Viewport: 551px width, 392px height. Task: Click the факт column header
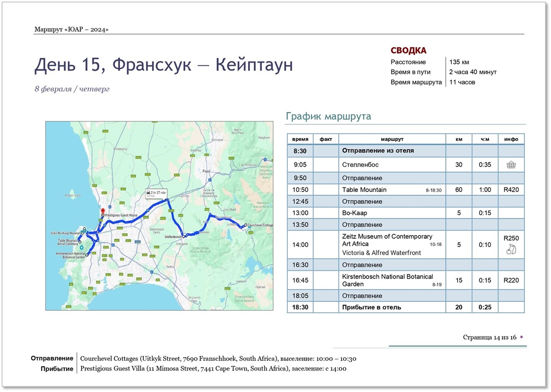coord(326,139)
